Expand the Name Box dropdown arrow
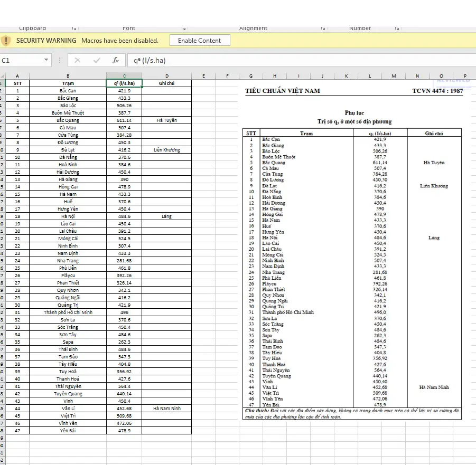The image size is (476, 465). click(46, 60)
